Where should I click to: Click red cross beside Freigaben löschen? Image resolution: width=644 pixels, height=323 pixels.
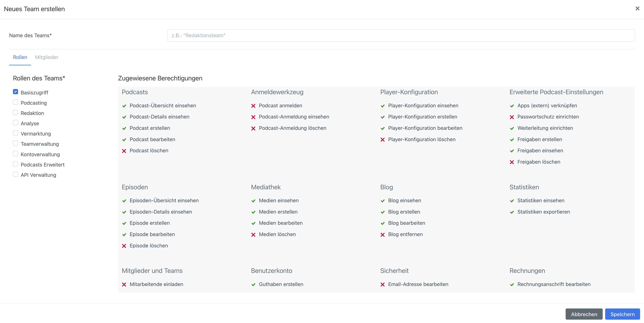512,162
